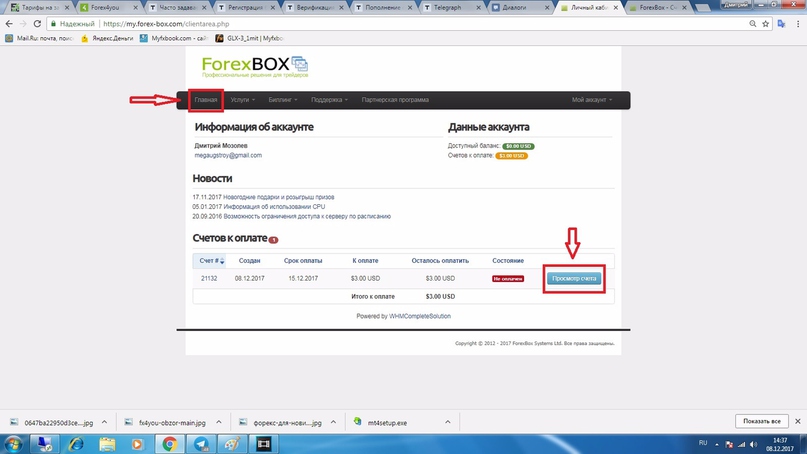Click invoice number 21132
Image resolution: width=807 pixels, height=454 pixels.
209,278
